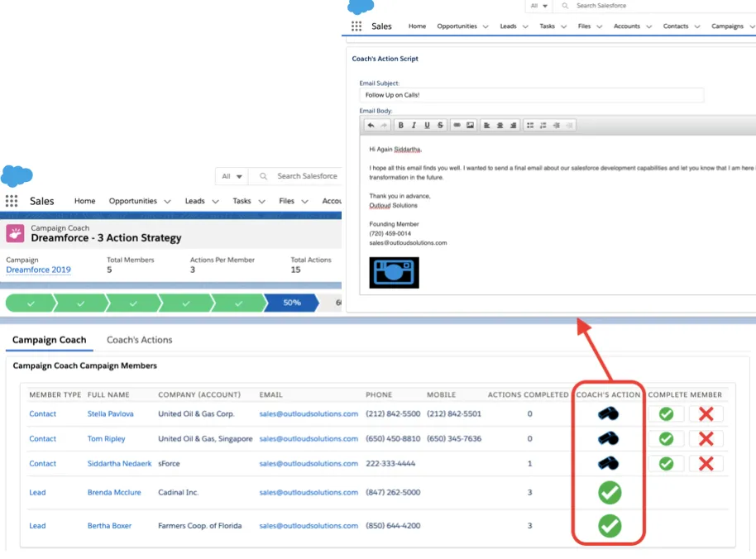Select the Campaign Coach tab
756x559 pixels.
tap(49, 340)
